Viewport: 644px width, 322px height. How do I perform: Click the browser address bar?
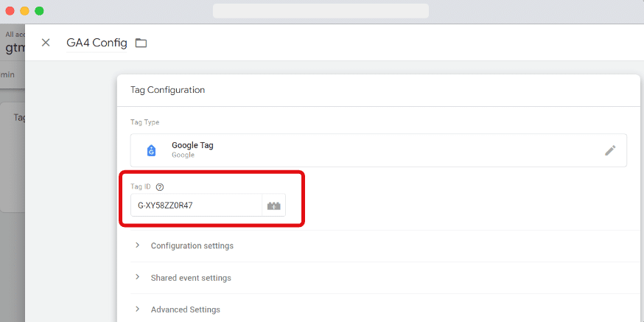(321, 11)
